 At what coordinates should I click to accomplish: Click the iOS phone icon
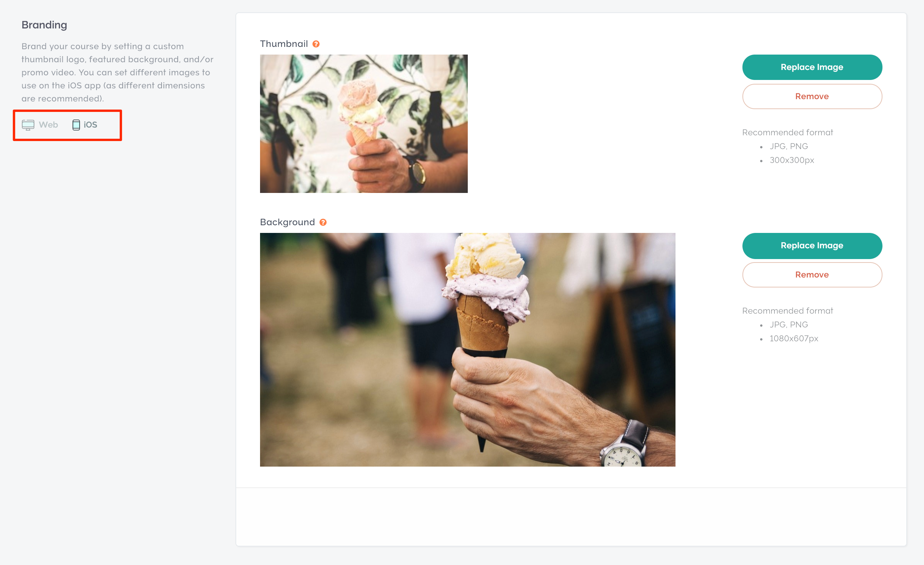pos(76,125)
